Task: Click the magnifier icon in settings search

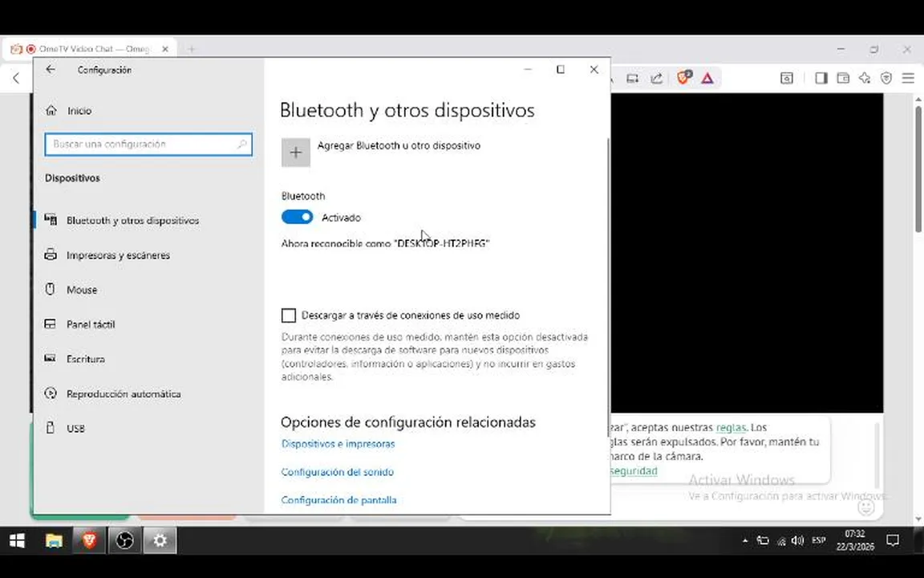Action: click(242, 144)
